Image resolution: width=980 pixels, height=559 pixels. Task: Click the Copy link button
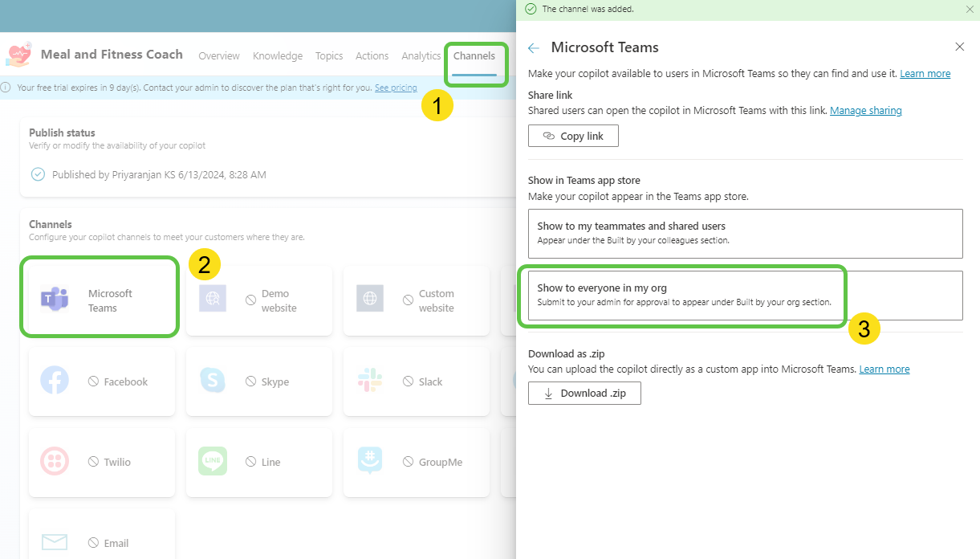coord(573,137)
